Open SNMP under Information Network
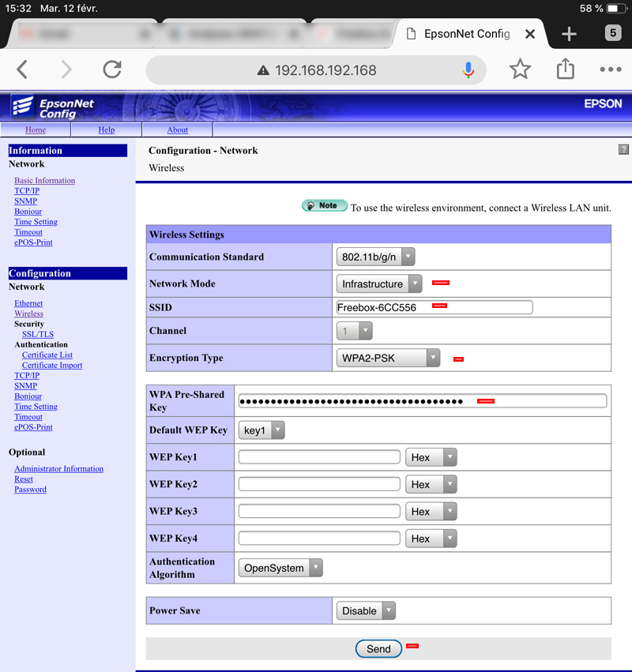This screenshot has width=632, height=672. click(26, 201)
